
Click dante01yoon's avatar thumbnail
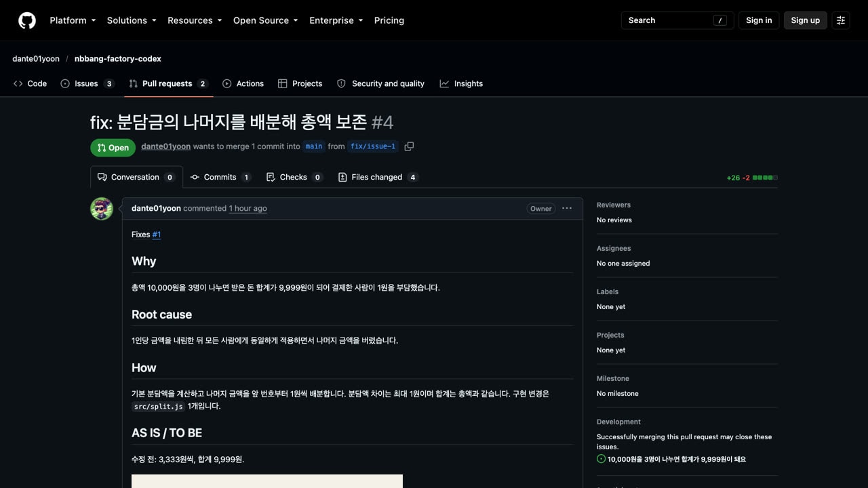click(102, 209)
